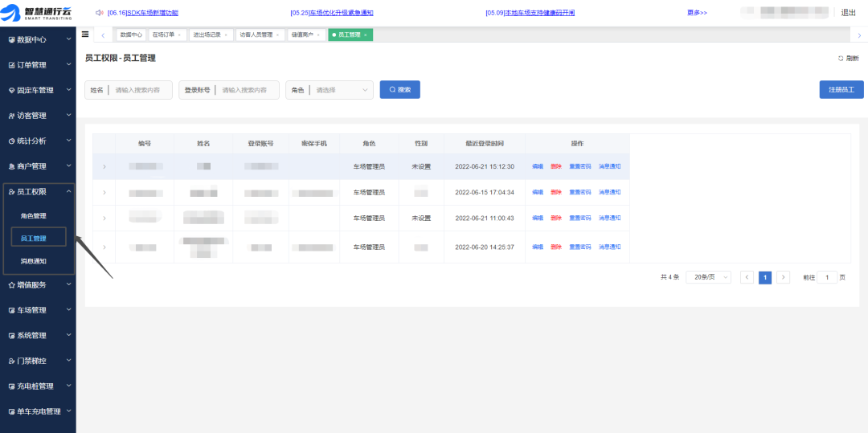The image size is (868, 433).
Task: Go to the next page arrow
Action: 784,278
